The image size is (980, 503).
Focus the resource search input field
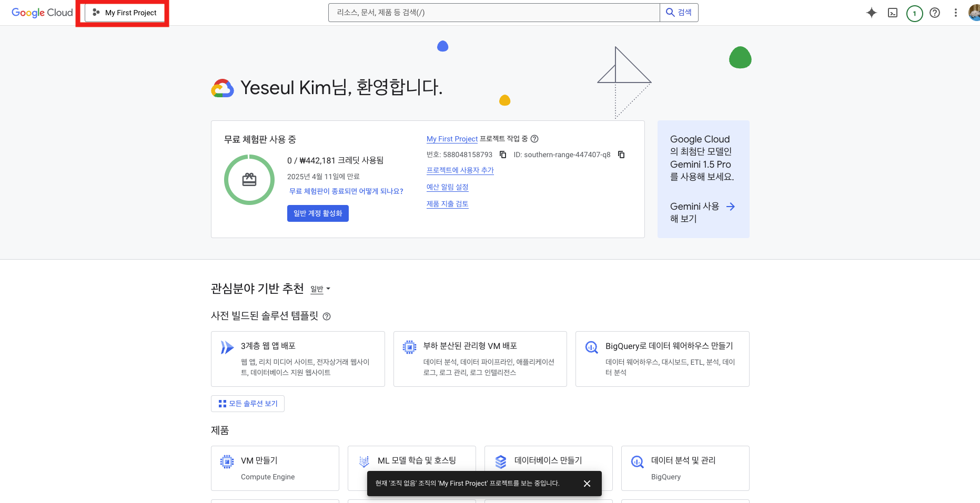coord(494,13)
